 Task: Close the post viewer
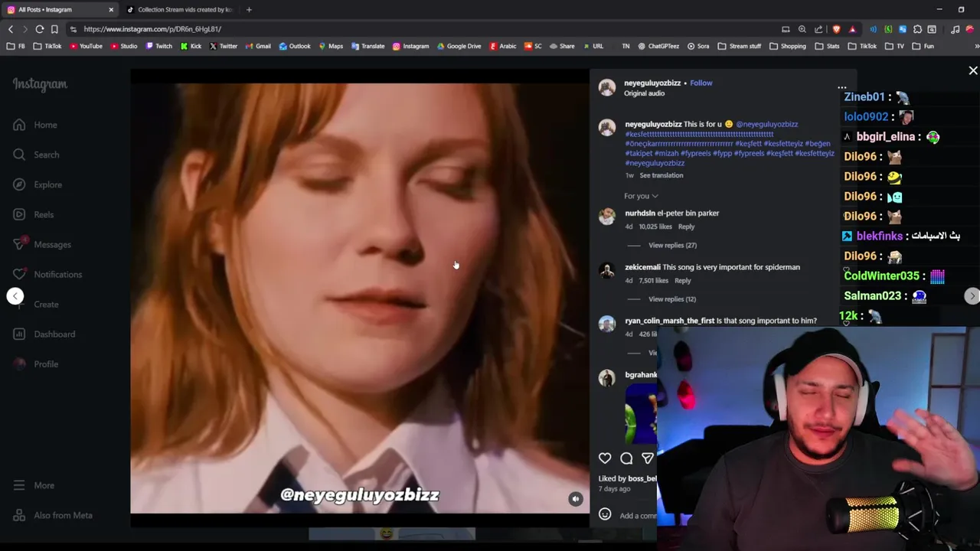(973, 70)
